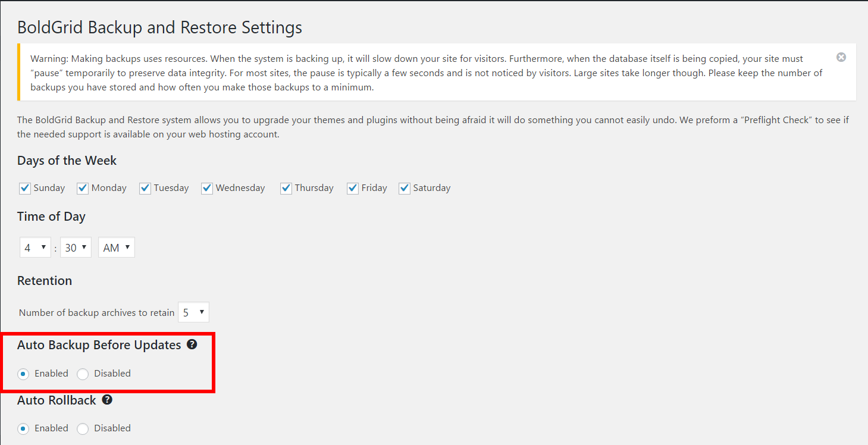Uncheck the Saturday checkbox

405,188
